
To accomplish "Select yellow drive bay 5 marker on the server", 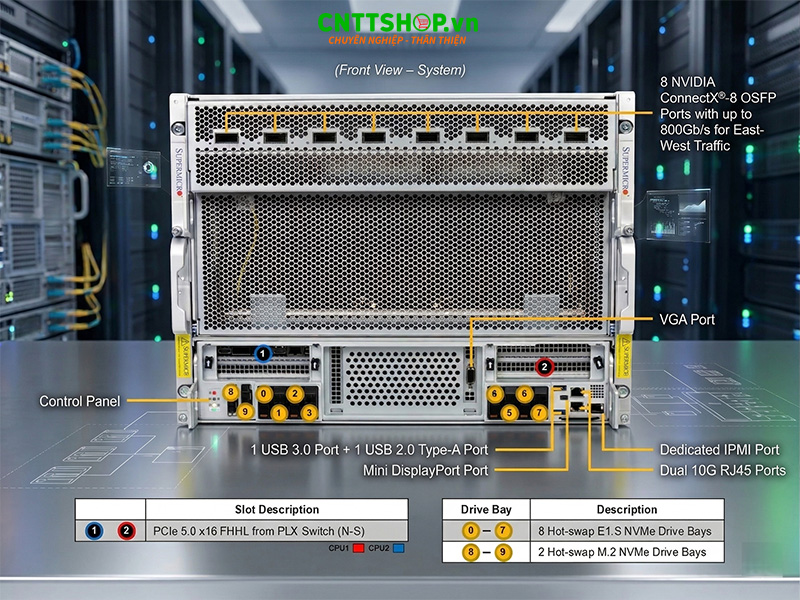I will coord(510,412).
